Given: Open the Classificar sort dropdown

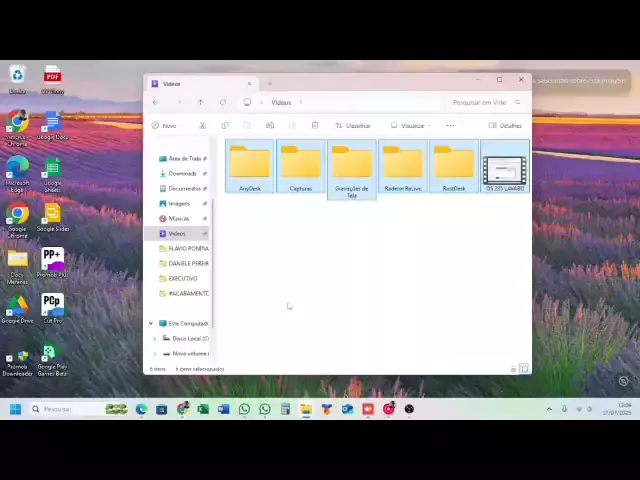Looking at the screenshot, I should click(353, 126).
